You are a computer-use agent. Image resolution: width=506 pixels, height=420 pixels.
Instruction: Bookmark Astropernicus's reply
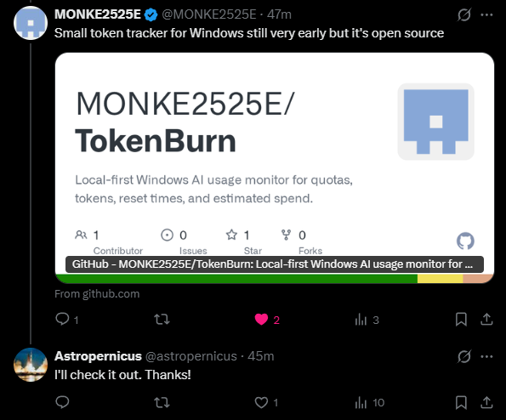pos(461,403)
